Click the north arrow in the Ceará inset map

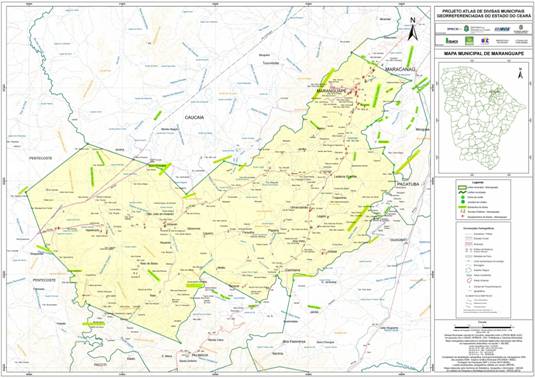520,73
